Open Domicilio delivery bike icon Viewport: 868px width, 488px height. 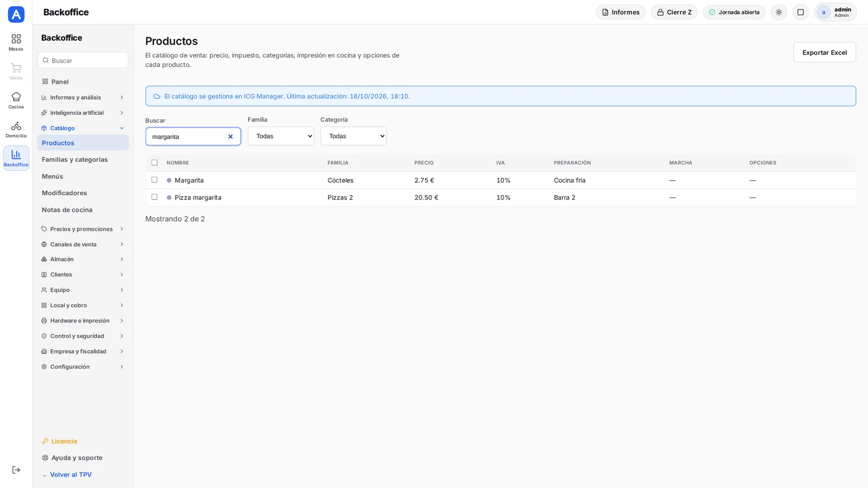click(16, 129)
